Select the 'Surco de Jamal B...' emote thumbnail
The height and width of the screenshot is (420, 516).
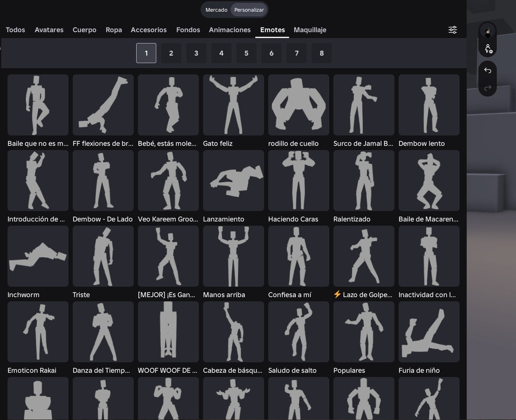[364, 105]
